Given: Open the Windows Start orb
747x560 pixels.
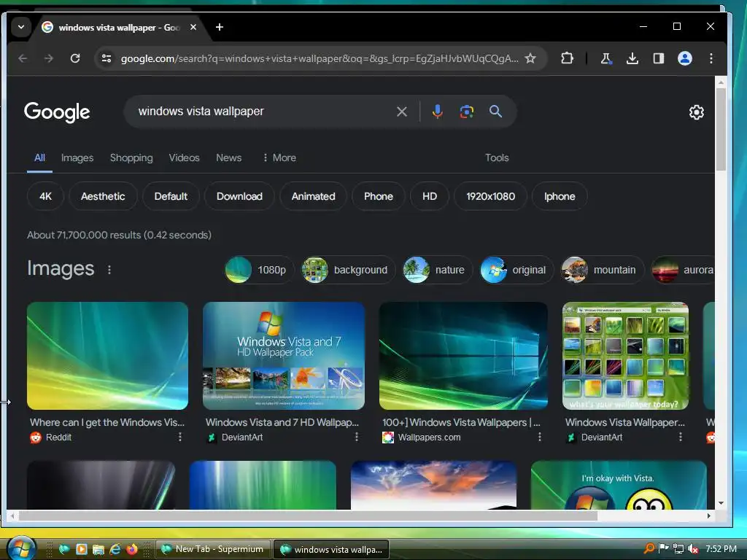Looking at the screenshot, I should tap(21, 548).
